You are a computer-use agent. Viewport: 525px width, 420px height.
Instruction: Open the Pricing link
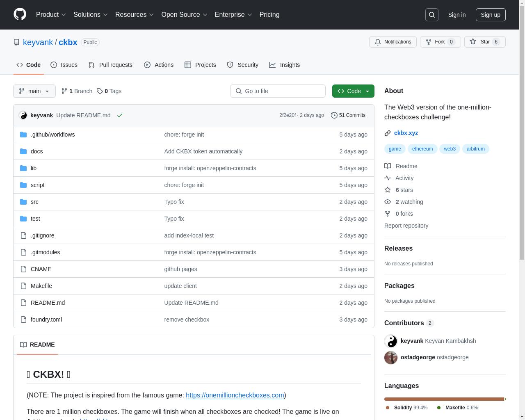(x=269, y=15)
